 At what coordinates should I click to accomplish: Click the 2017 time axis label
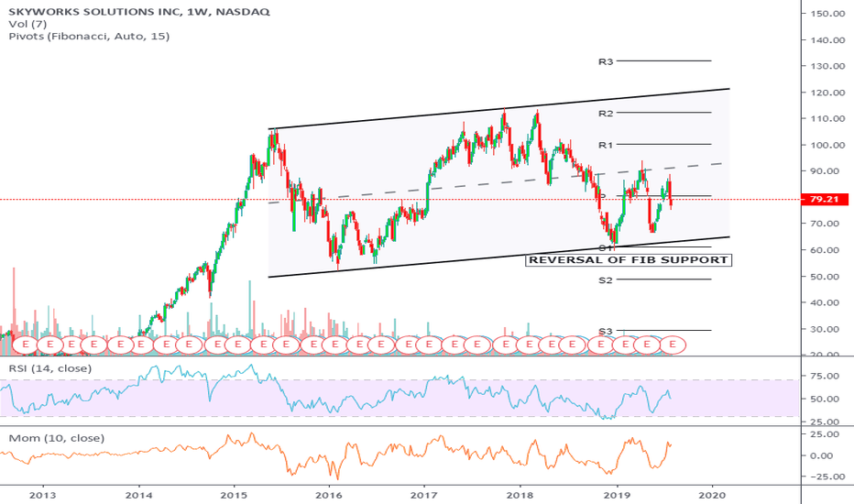[x=423, y=495]
